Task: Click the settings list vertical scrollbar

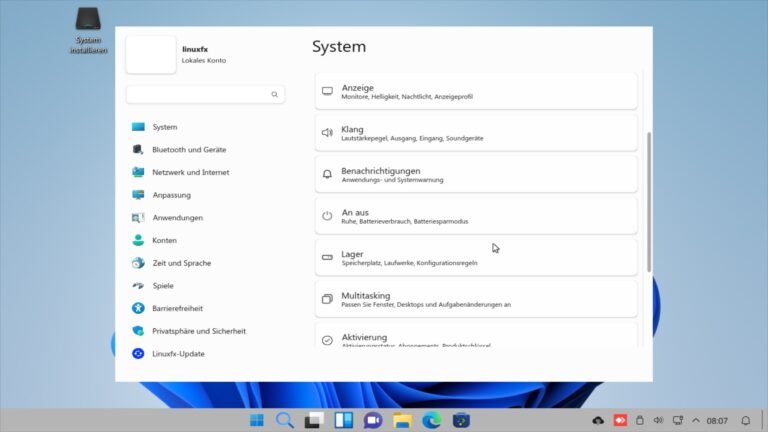Action: click(649, 200)
